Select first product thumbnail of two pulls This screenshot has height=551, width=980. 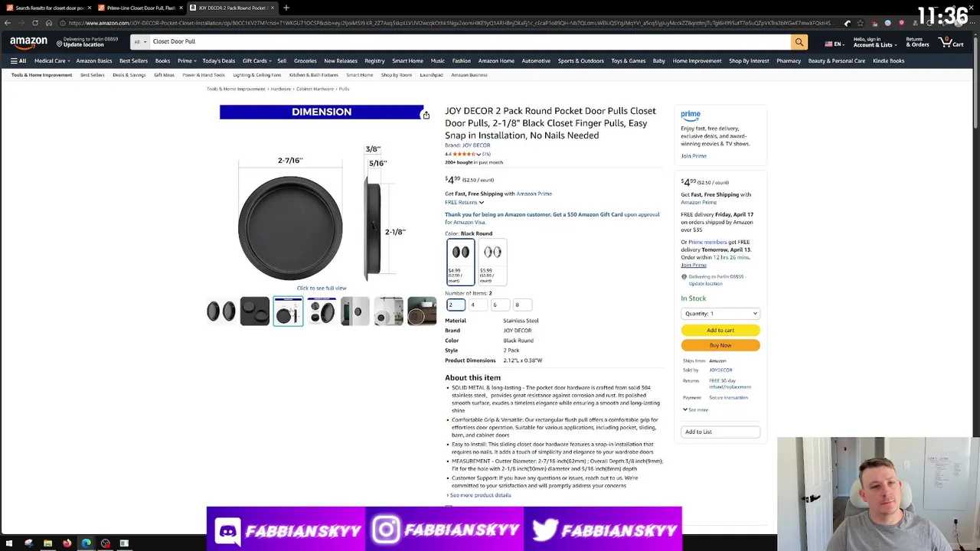(221, 311)
